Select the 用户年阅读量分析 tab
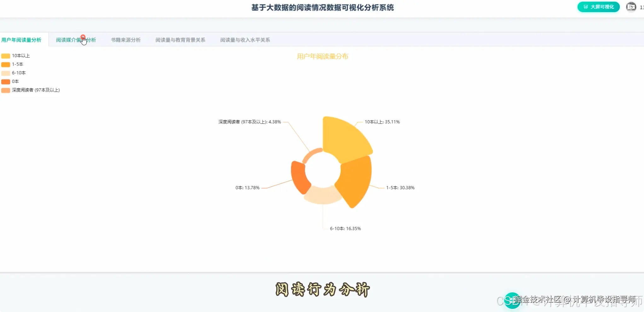Viewport: 644px width, 312px height. [x=22, y=40]
